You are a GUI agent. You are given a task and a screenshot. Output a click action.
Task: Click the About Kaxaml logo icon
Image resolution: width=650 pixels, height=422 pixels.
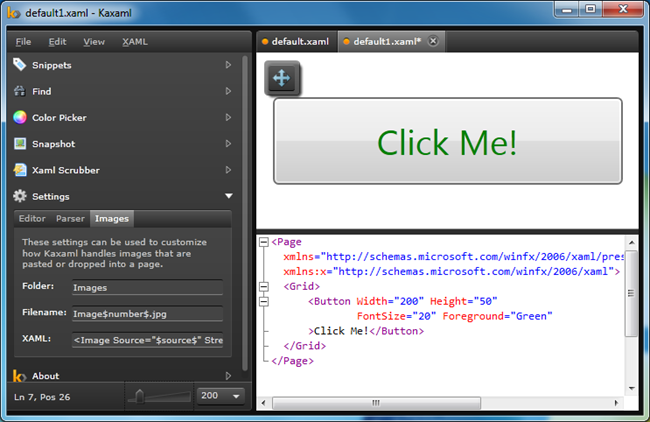[19, 376]
